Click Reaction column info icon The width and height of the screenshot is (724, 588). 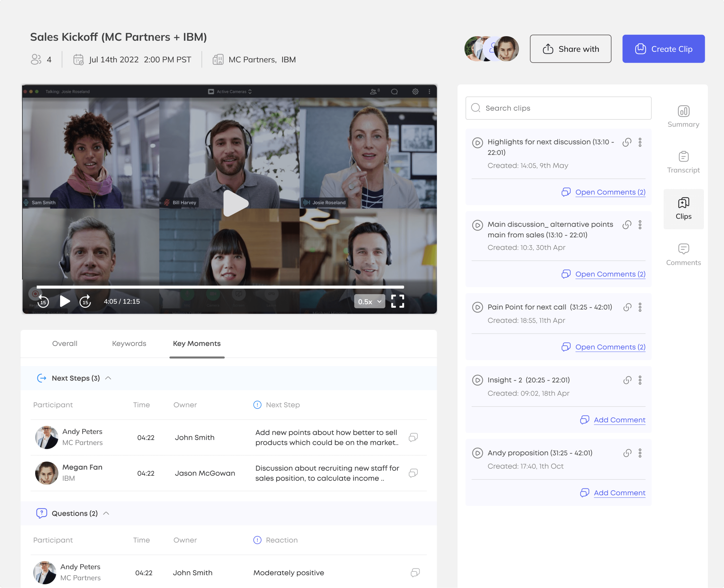coord(257,540)
